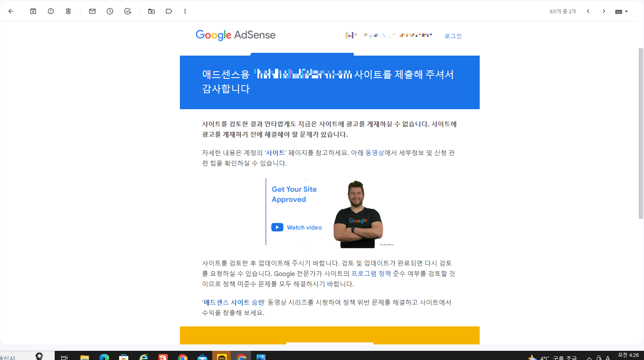
Task: Open the '사이트' page link
Action: point(275,153)
